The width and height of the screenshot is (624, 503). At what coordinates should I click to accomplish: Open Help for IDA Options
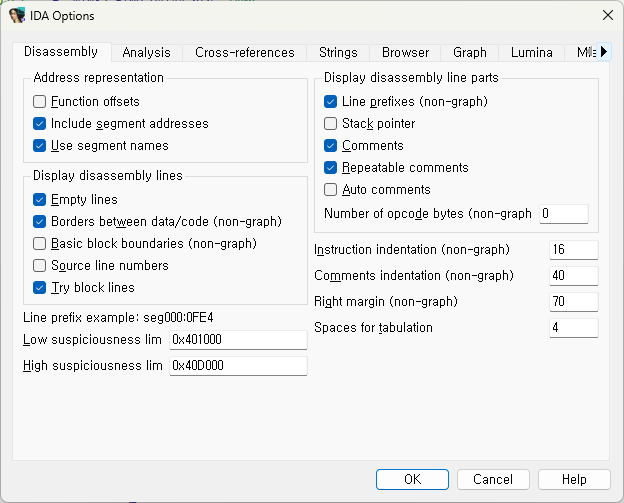point(574,479)
